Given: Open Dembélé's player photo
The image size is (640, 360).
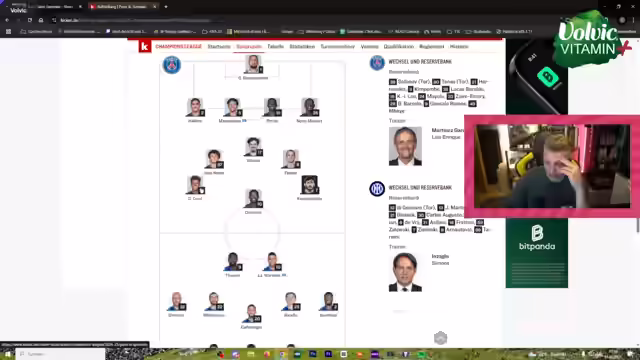Looking at the screenshot, I should click(x=253, y=199).
